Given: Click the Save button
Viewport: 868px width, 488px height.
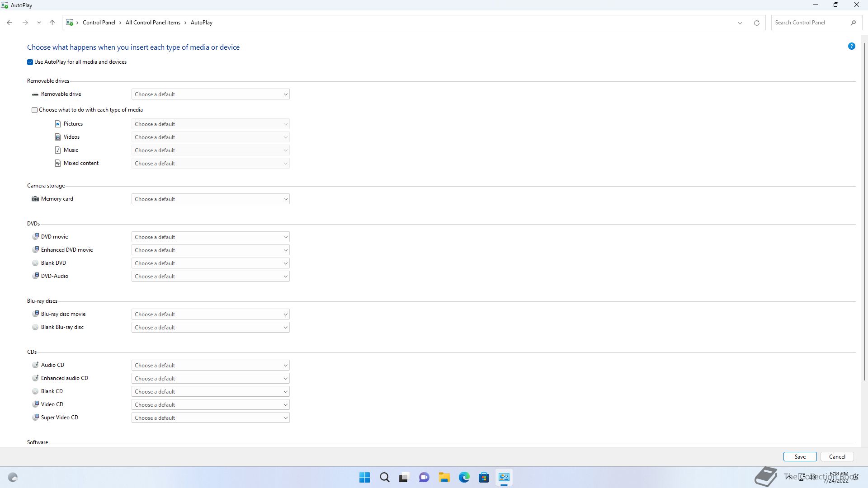Looking at the screenshot, I should (x=800, y=456).
